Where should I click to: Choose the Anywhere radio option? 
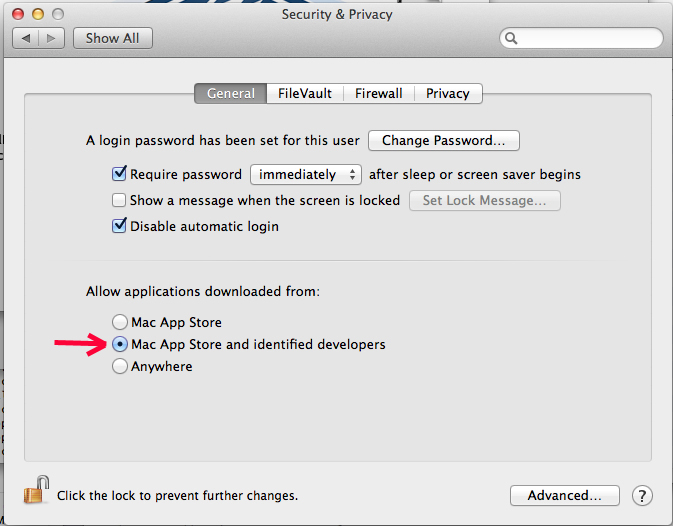pyautogui.click(x=120, y=366)
